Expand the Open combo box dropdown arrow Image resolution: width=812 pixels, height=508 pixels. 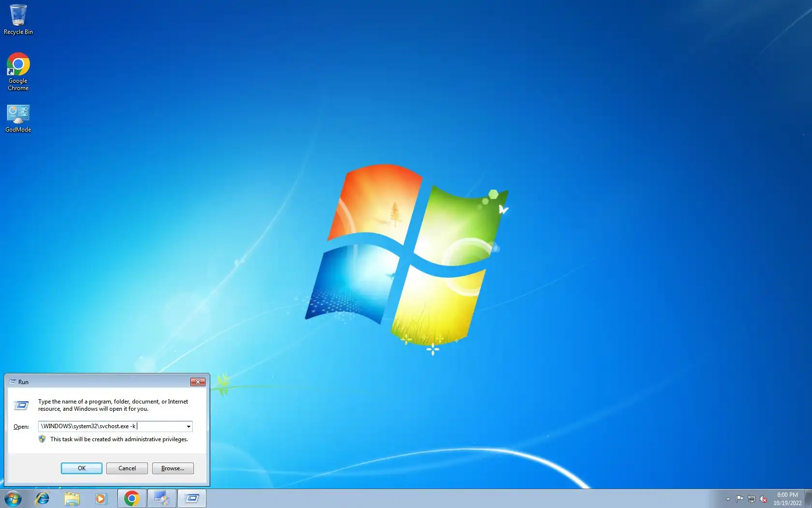point(188,426)
